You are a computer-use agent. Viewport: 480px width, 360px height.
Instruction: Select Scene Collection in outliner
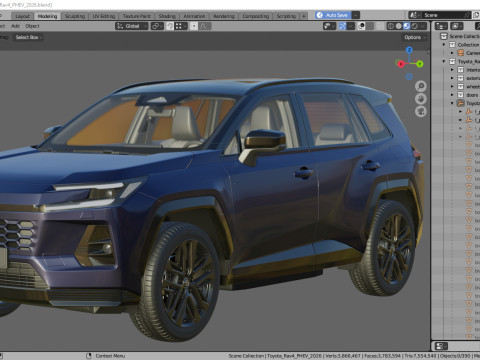pos(463,36)
